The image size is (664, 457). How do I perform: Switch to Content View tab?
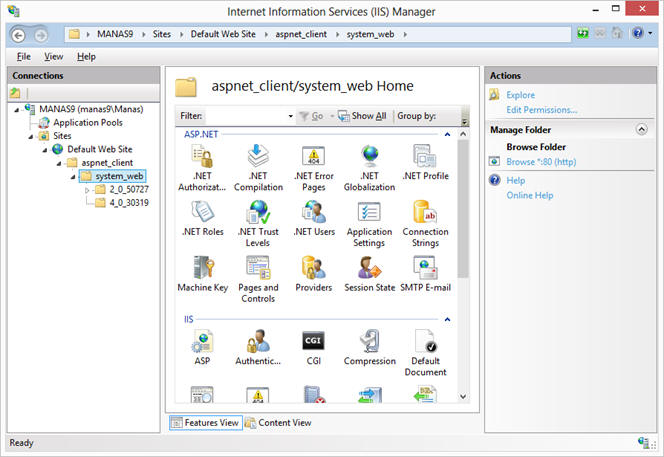[278, 423]
